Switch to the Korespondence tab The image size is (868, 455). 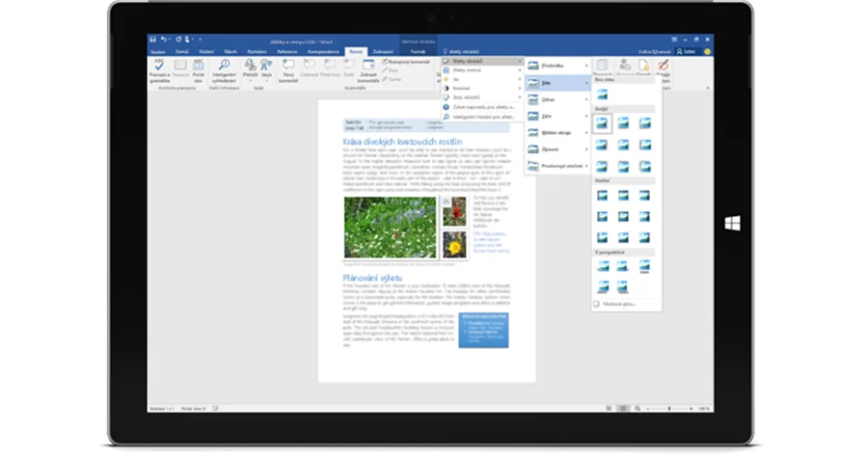pyautogui.click(x=323, y=51)
